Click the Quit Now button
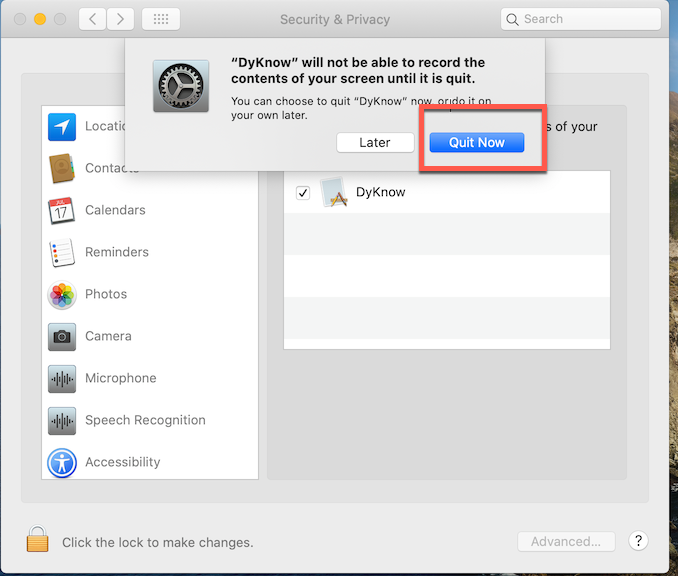The height and width of the screenshot is (576, 678). pyautogui.click(x=477, y=142)
